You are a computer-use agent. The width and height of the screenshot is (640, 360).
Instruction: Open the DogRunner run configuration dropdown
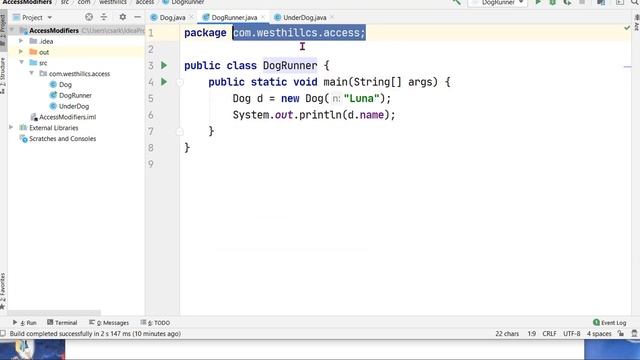click(498, 2)
